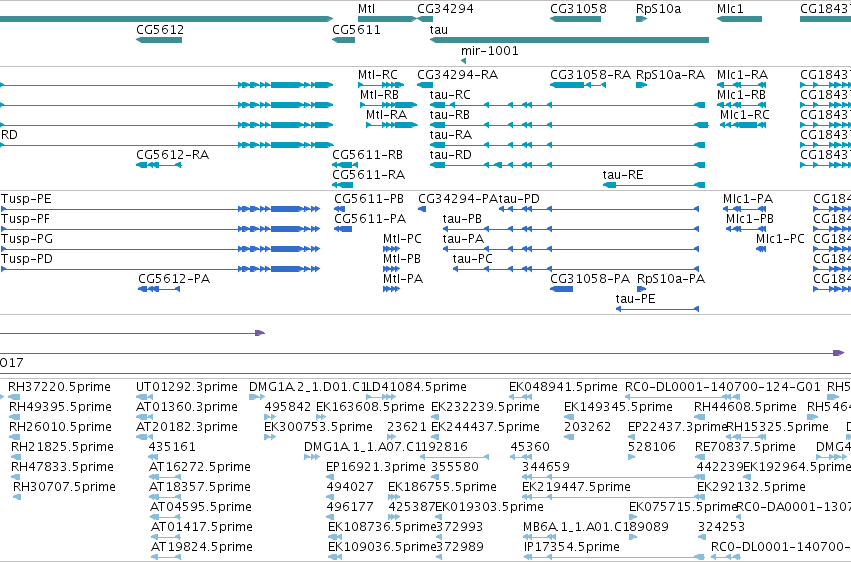The height and width of the screenshot is (562, 851).
Task: Click the CG31058-RA transcript label
Action: coord(590,75)
